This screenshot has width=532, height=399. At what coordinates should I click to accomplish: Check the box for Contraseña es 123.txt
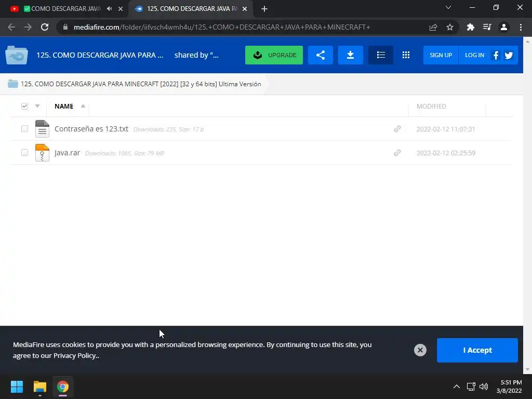tap(24, 129)
